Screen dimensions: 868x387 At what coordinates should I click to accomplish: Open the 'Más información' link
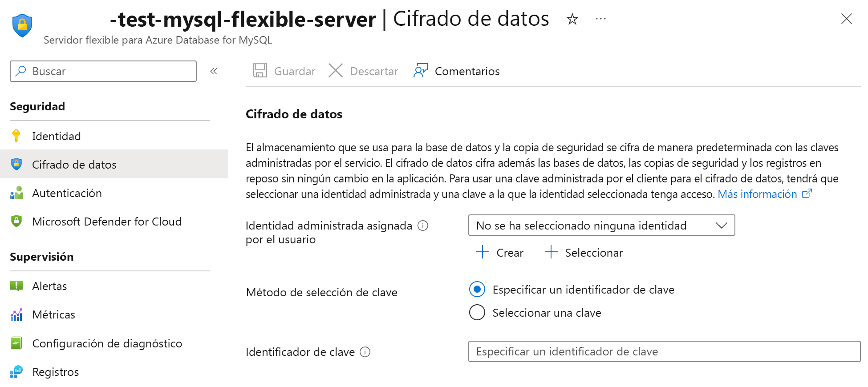[757, 194]
